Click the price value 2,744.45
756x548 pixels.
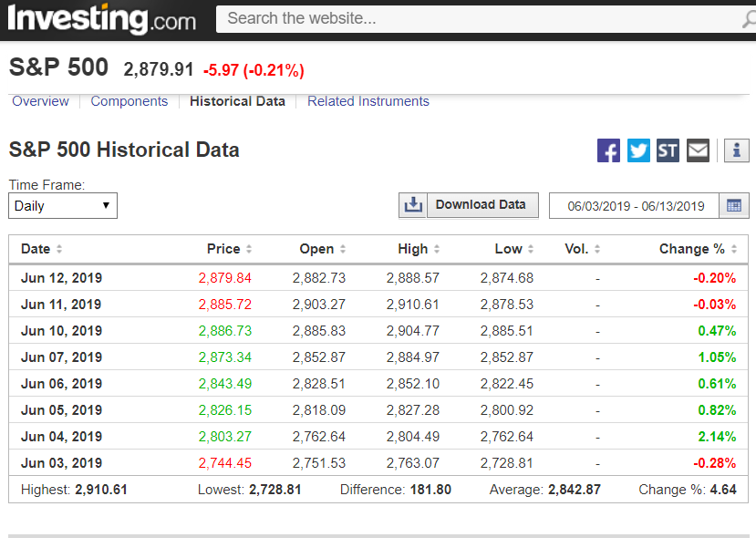[224, 463]
